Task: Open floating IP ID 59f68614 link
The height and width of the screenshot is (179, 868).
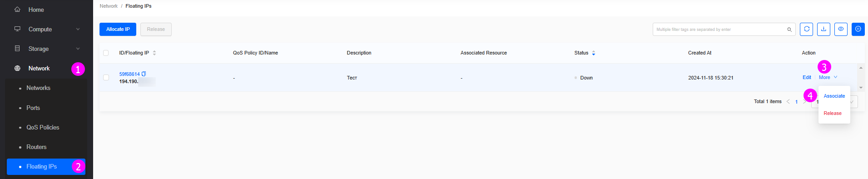Action: (129, 74)
